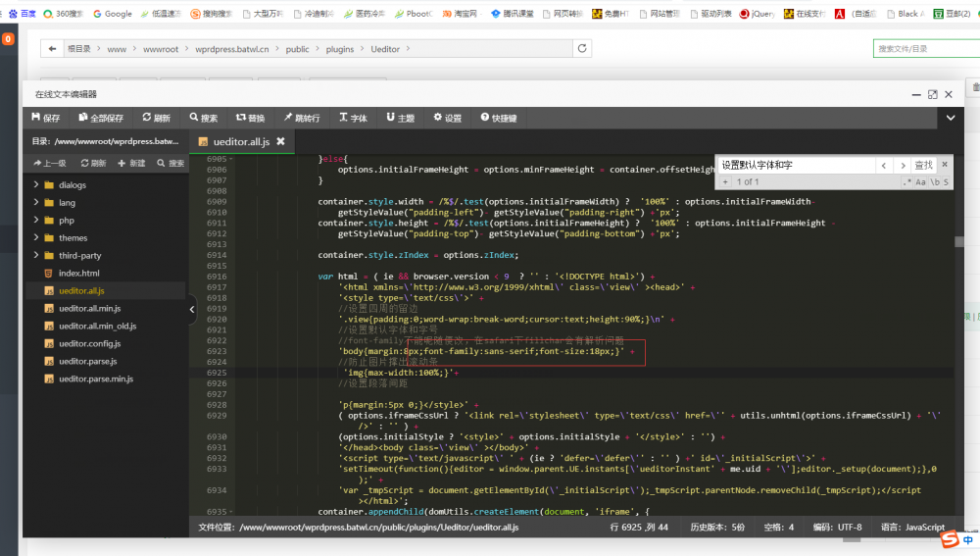Open the 字体 font settings
This screenshot has height=556, width=980.
click(x=353, y=118)
